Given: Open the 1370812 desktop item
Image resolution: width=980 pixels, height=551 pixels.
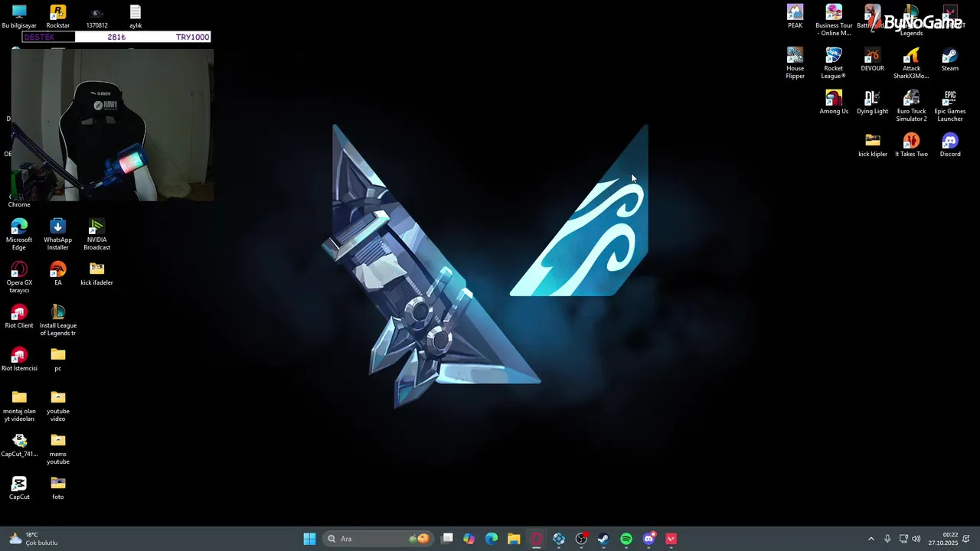Looking at the screenshot, I should coord(96,16).
